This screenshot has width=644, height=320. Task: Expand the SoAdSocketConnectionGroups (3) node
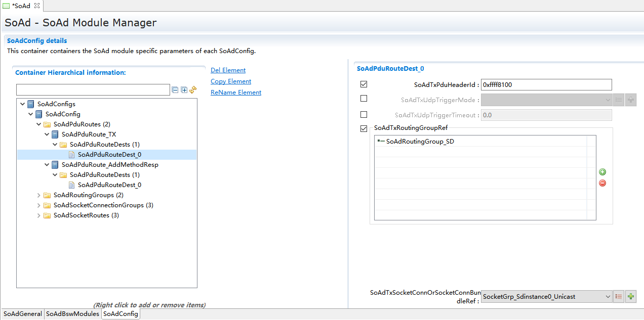point(39,205)
